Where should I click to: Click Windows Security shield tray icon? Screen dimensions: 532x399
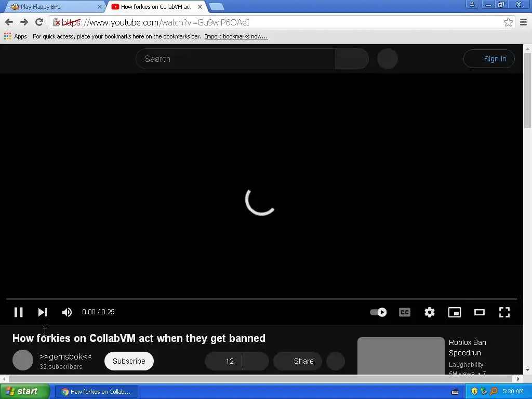click(x=474, y=392)
